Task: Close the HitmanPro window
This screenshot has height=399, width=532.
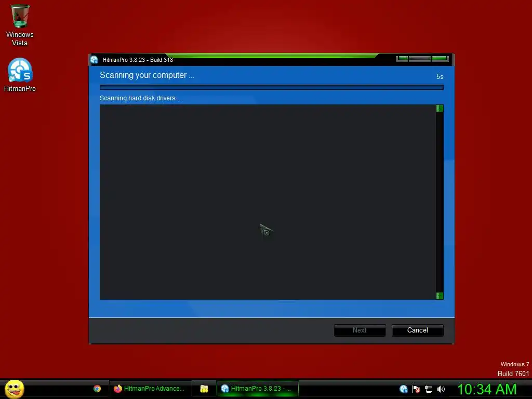Action: pos(440,59)
